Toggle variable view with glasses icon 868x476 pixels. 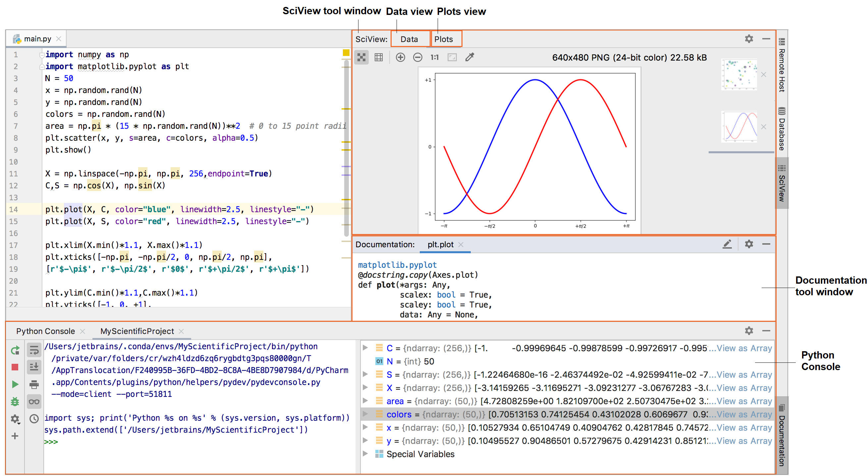click(x=34, y=401)
